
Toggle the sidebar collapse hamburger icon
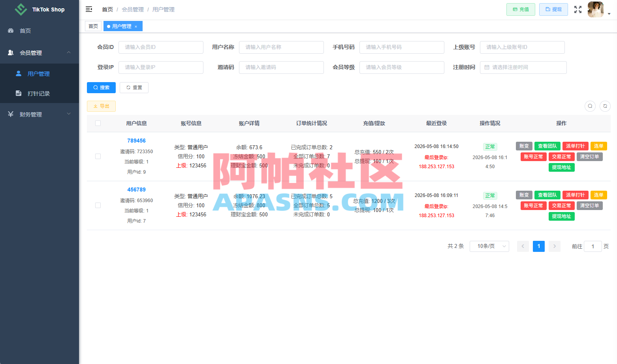[x=89, y=9]
